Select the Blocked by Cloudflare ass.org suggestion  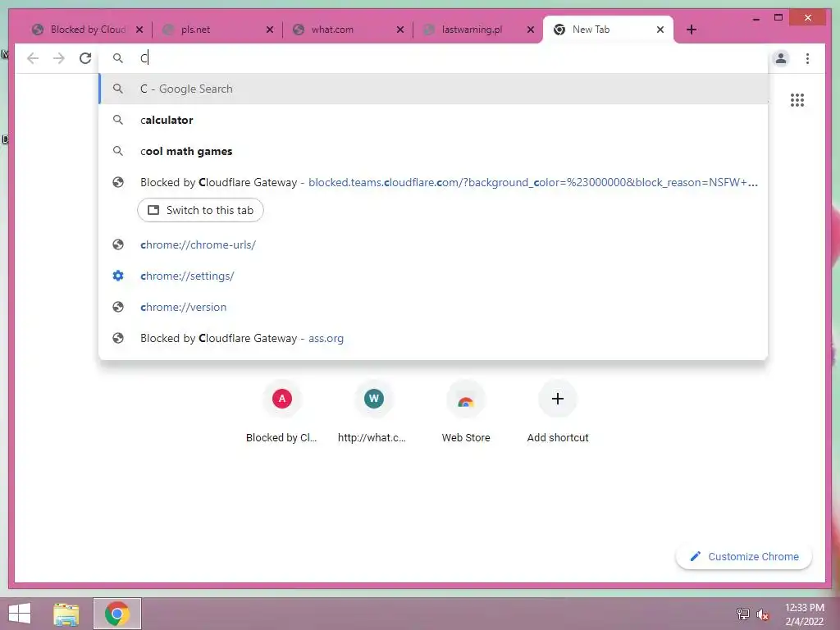point(433,338)
